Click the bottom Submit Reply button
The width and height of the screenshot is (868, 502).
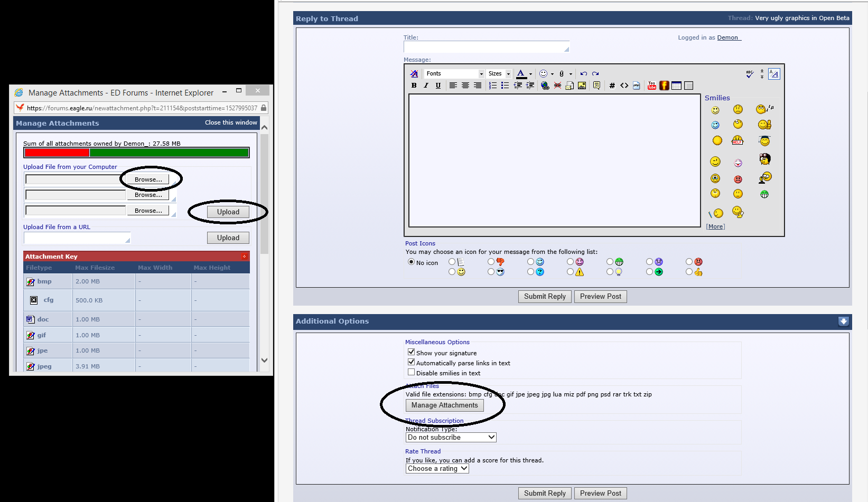tap(545, 494)
